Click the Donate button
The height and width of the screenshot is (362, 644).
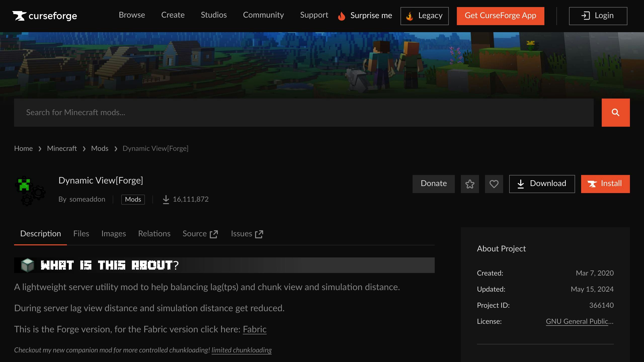(x=433, y=184)
